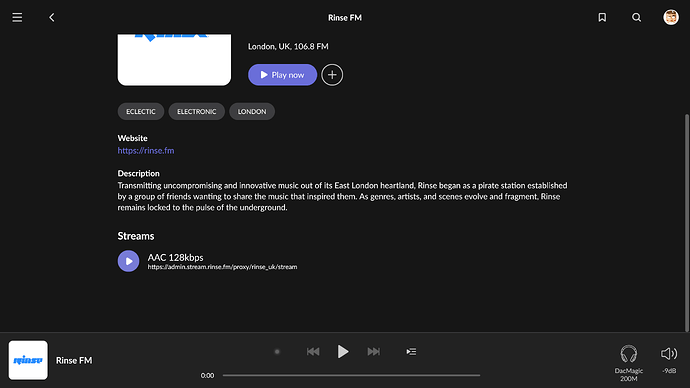
Task: Click the Rinse FM page title
Action: click(345, 18)
